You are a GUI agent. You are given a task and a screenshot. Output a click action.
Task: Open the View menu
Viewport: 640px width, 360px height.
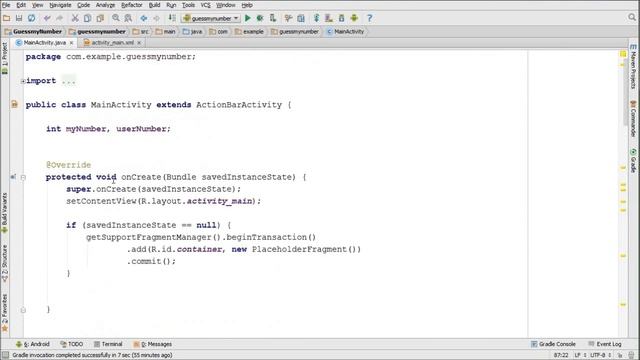[x=37, y=5]
